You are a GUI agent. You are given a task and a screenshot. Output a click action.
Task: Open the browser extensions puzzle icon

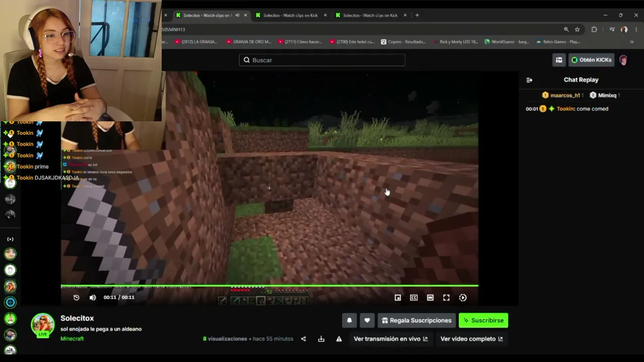[594, 29]
